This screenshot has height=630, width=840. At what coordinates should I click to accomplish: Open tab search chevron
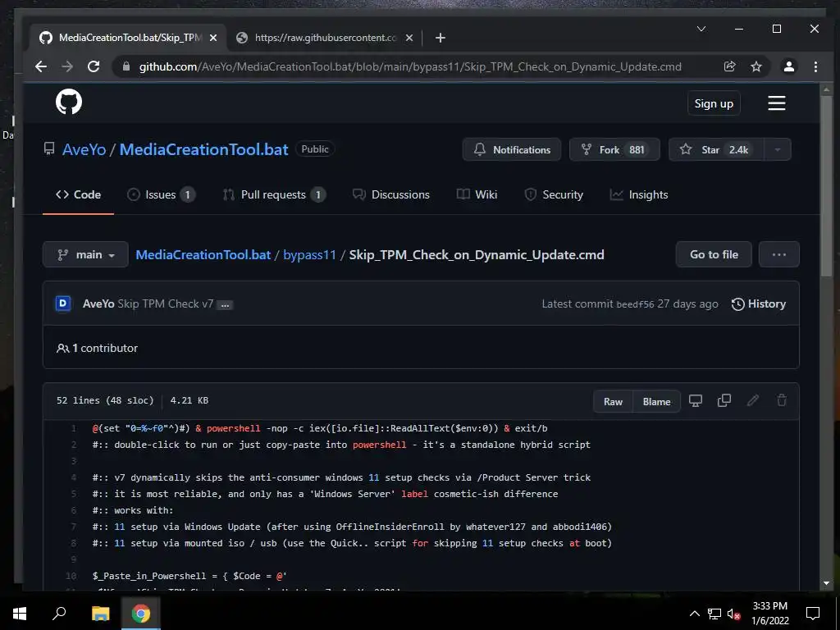[701, 29]
